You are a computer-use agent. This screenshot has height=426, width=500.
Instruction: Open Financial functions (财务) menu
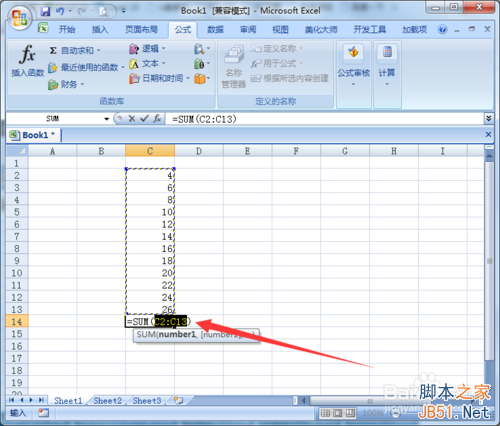66,84
